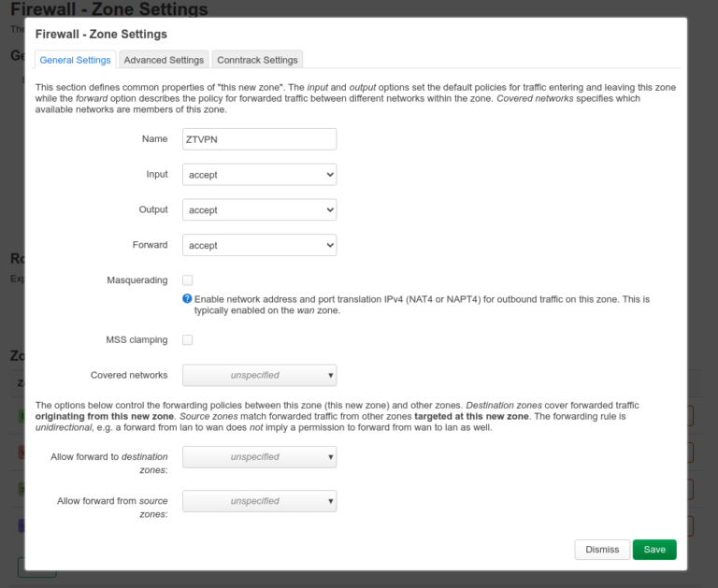Switch to the Advanced Settings tab
This screenshot has width=718, height=588.
164,60
